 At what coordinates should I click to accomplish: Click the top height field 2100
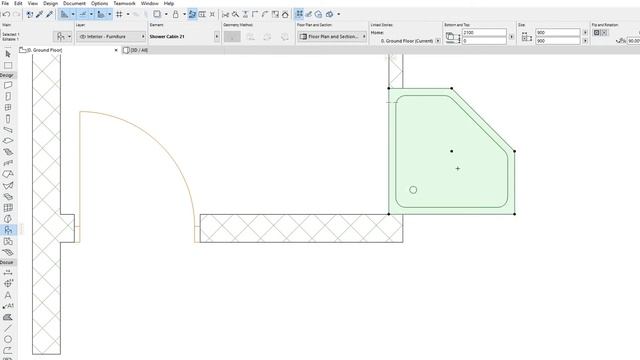[484, 32]
